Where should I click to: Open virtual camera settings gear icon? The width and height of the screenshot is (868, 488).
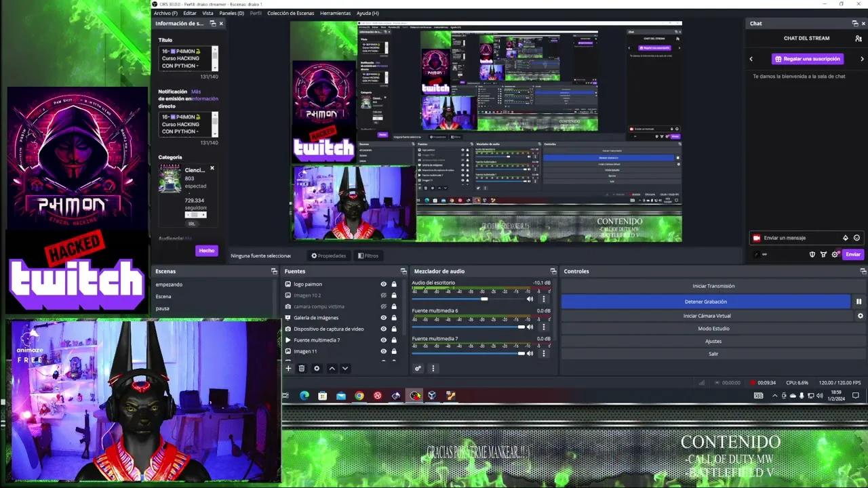click(x=861, y=316)
